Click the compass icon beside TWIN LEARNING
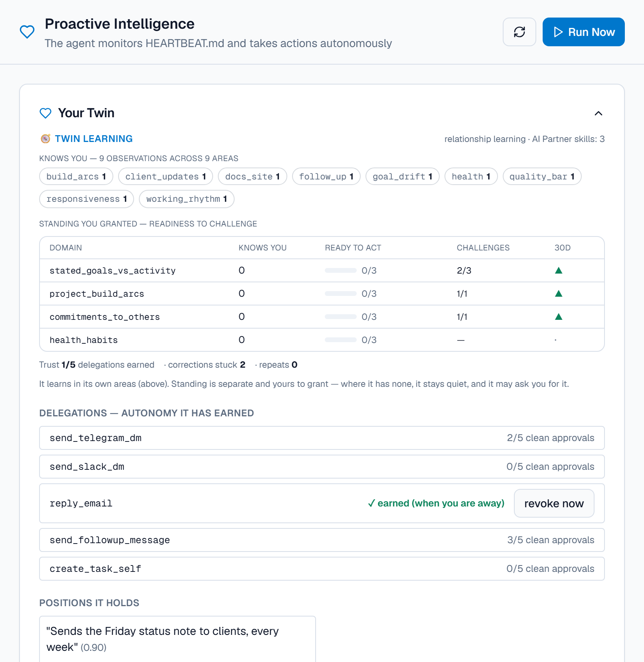 click(45, 139)
